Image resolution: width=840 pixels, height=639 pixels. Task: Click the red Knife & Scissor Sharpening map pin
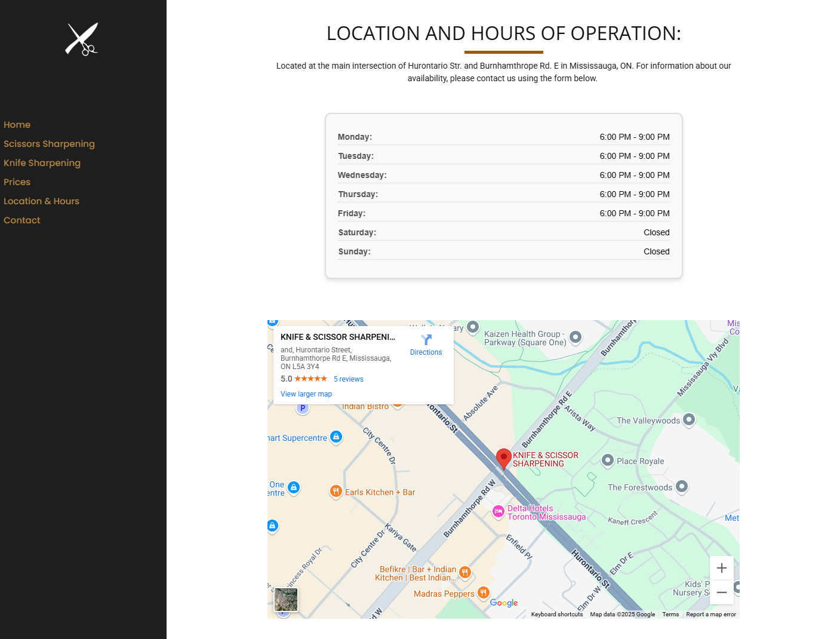tap(504, 459)
